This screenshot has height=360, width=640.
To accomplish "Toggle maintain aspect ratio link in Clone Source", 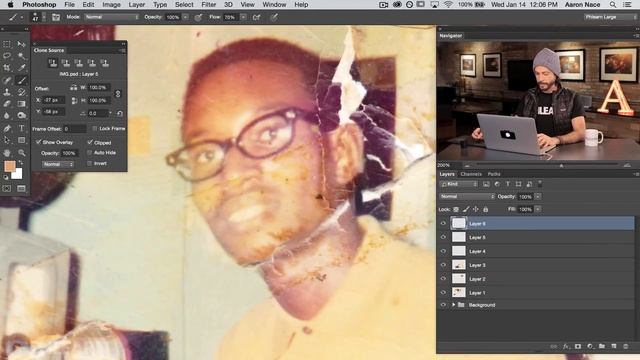I will pos(118,94).
